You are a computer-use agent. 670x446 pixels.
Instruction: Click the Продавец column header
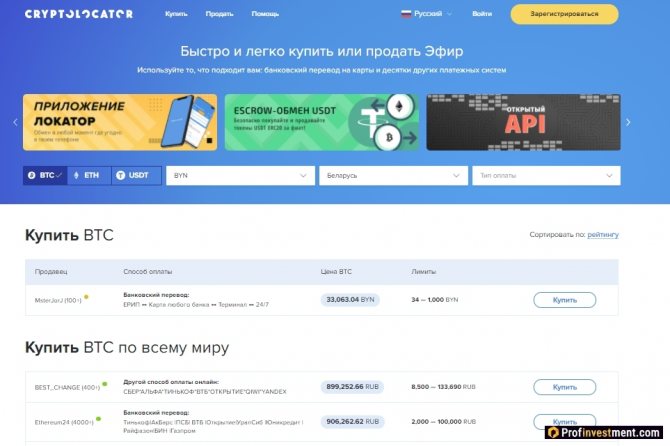(51, 272)
